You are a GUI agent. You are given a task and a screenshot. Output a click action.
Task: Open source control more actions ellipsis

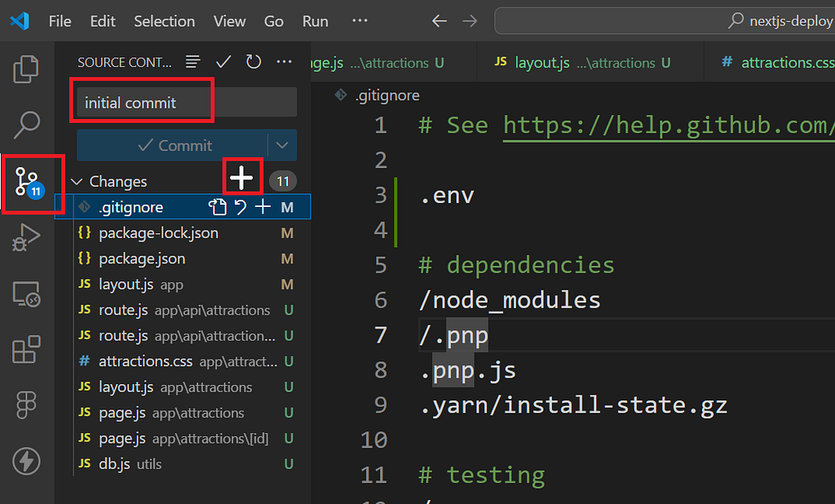point(284,62)
